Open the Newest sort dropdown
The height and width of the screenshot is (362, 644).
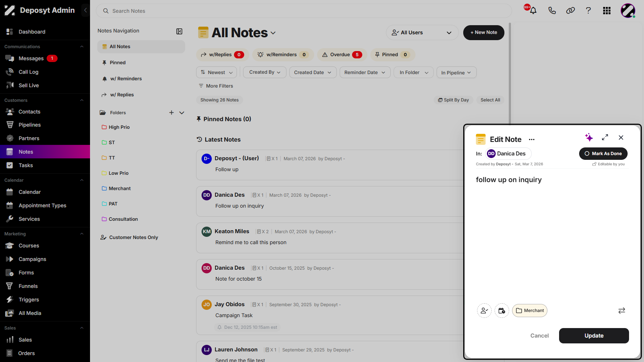pos(216,72)
